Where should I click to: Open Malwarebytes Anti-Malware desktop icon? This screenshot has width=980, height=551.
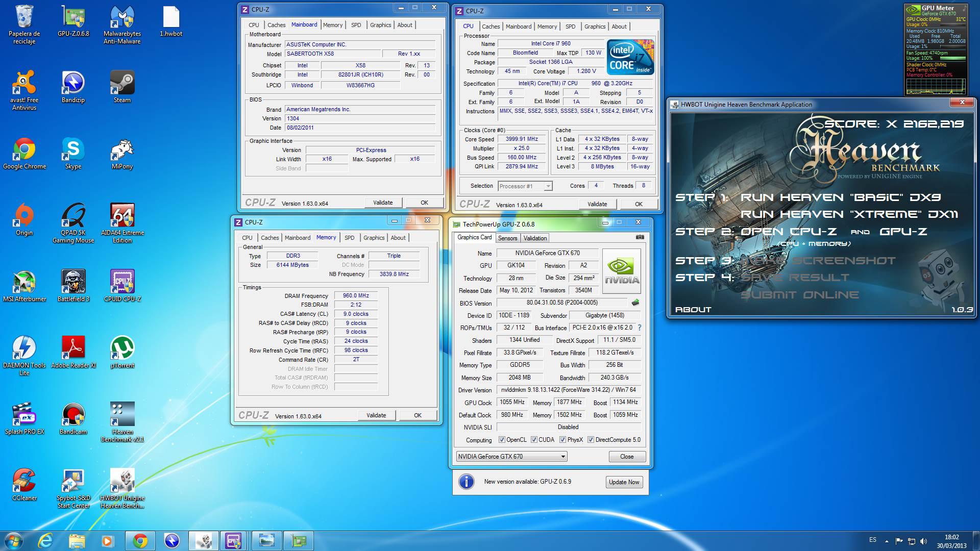(x=122, y=24)
